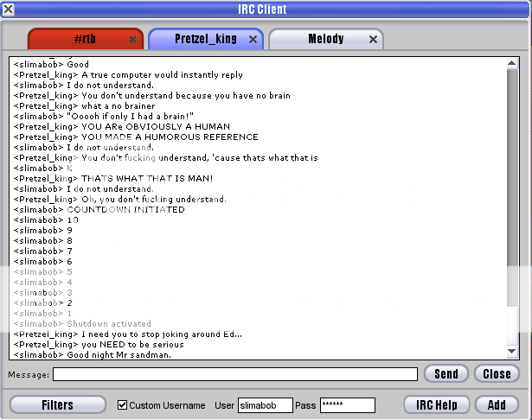Viewport: 532px width, 420px height.
Task: Click the Add button
Action: [497, 405]
